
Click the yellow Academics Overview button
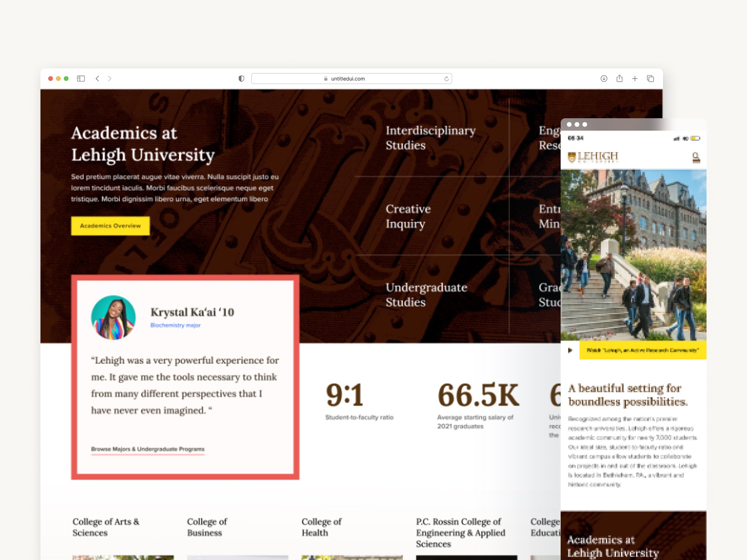(110, 226)
